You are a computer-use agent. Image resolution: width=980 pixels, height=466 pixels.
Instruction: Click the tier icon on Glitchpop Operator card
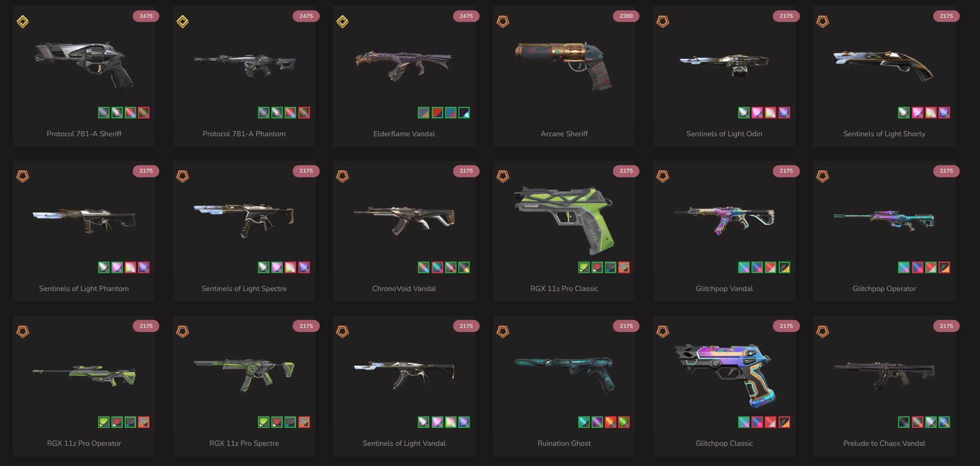[823, 176]
